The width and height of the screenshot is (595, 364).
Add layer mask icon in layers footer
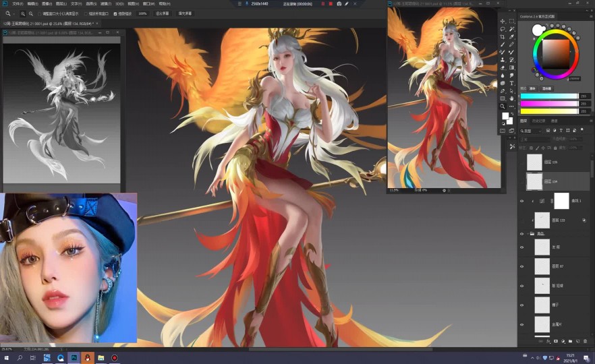coord(556,341)
